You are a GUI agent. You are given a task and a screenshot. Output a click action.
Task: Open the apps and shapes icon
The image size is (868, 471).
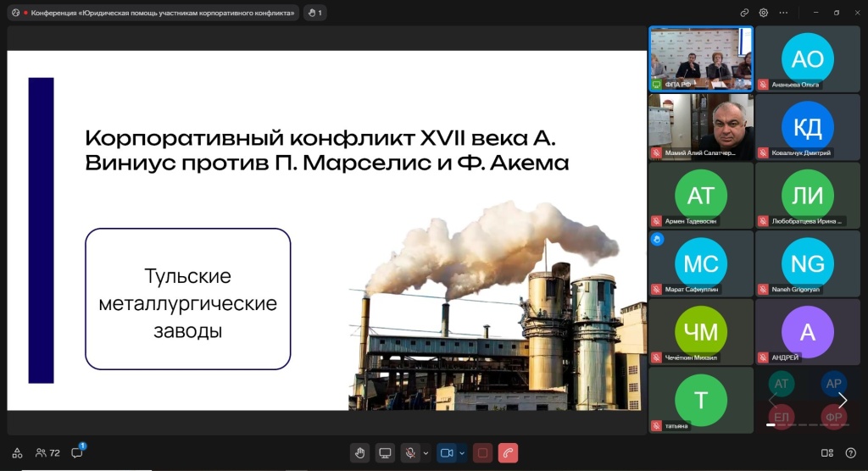tap(17, 453)
